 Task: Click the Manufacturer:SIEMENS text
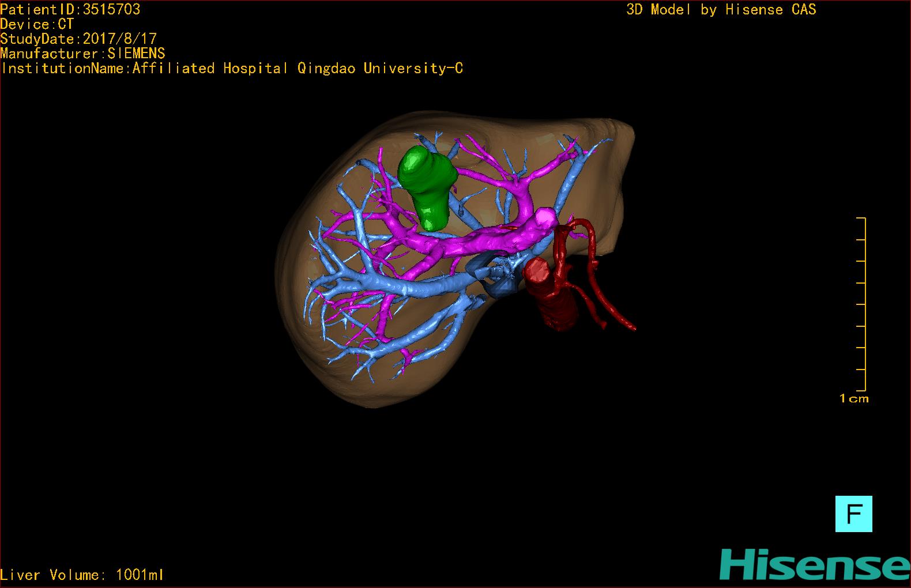(x=83, y=54)
